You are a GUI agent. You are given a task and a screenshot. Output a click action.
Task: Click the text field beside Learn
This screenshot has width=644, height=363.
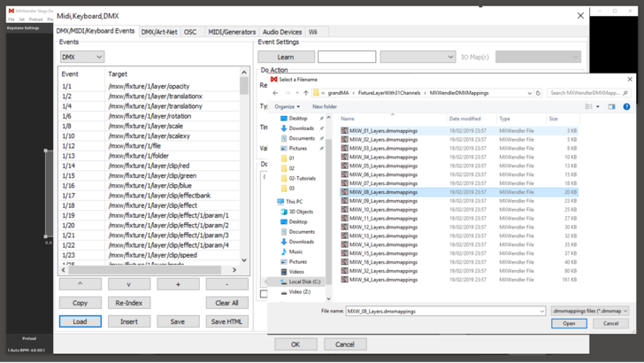click(347, 57)
